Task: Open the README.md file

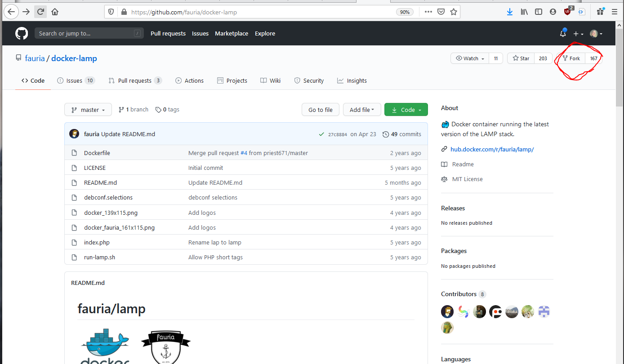Action: point(100,182)
